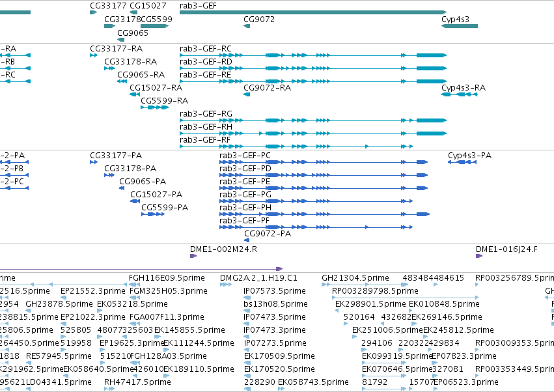Click the rab3-GEF-RE transcript label

tap(206, 75)
